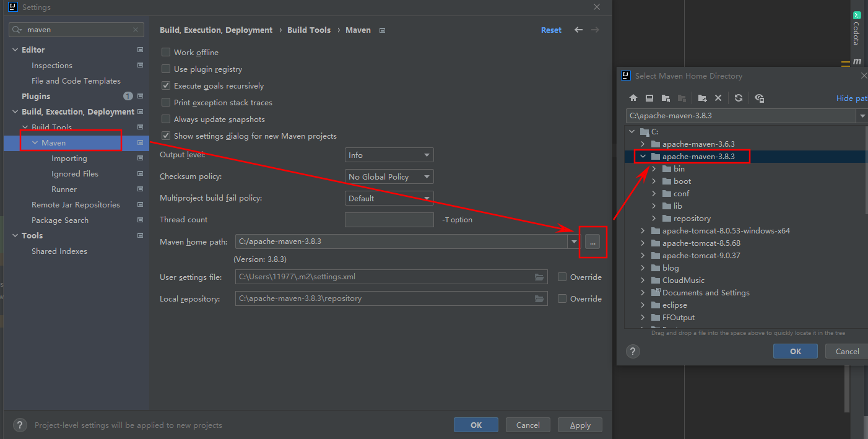
Task: Open help in Settings dialog
Action: tap(20, 425)
